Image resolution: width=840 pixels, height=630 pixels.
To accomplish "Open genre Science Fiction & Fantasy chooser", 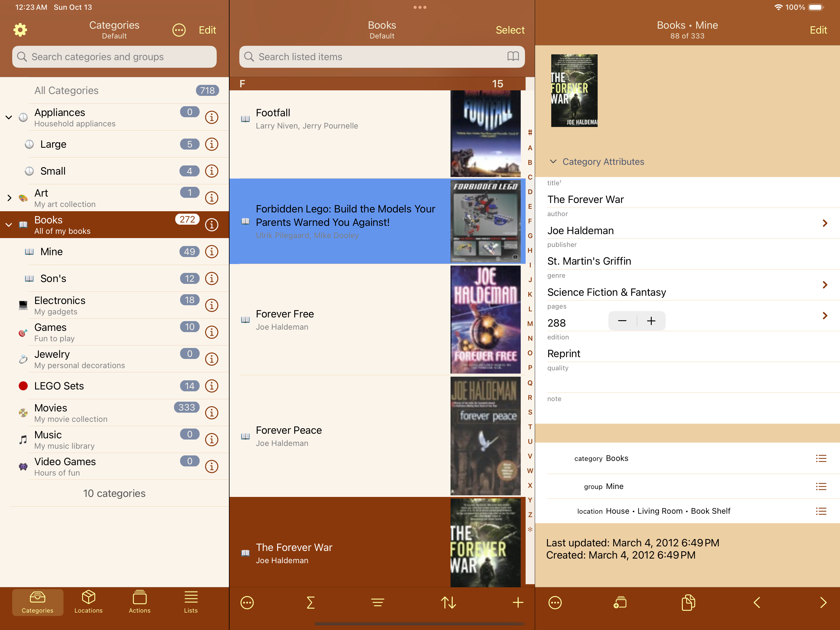I will (x=824, y=285).
